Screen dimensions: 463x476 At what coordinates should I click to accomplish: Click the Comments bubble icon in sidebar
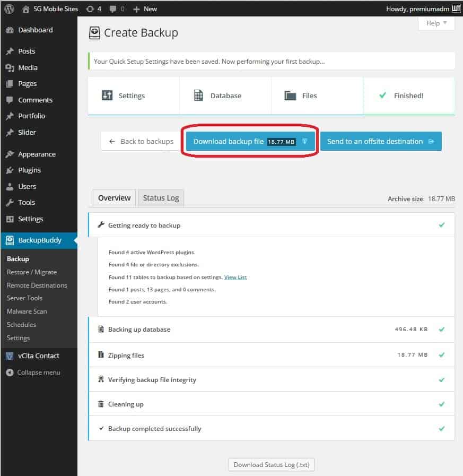pyautogui.click(x=10, y=100)
